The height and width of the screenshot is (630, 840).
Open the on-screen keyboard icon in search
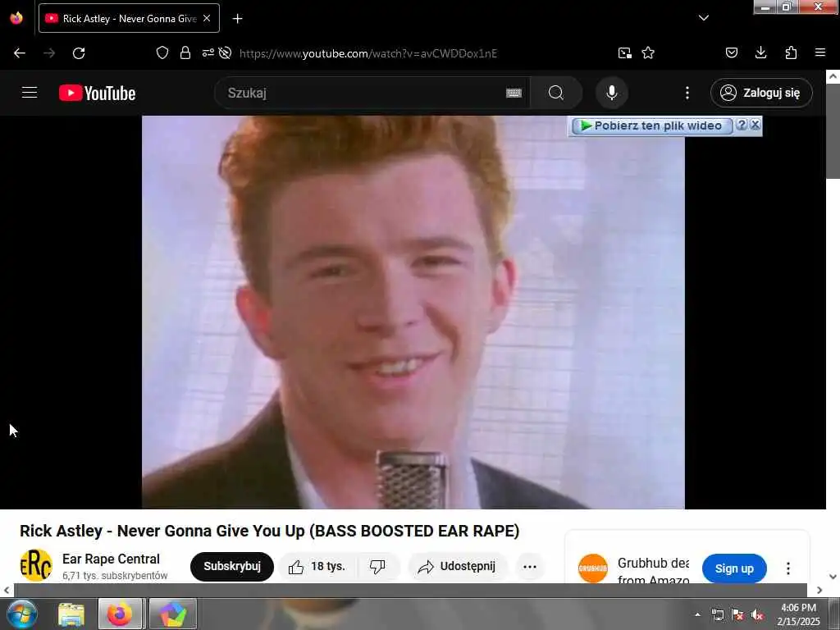pyautogui.click(x=514, y=94)
